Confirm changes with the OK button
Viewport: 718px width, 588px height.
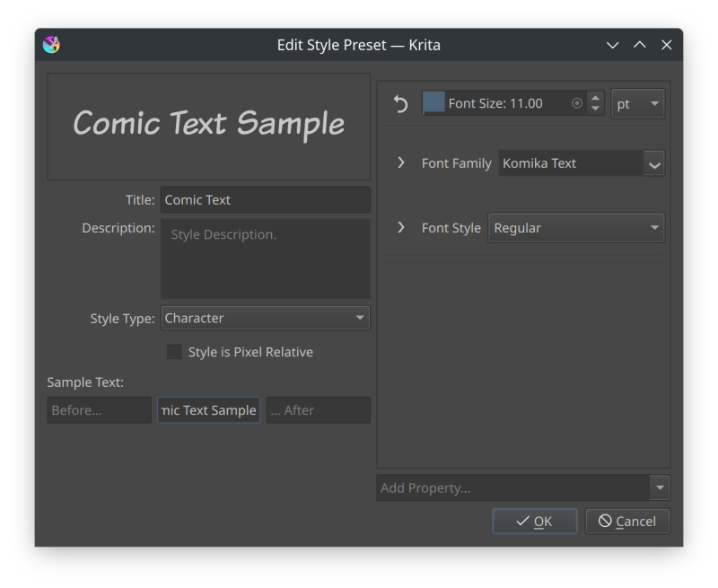point(534,521)
